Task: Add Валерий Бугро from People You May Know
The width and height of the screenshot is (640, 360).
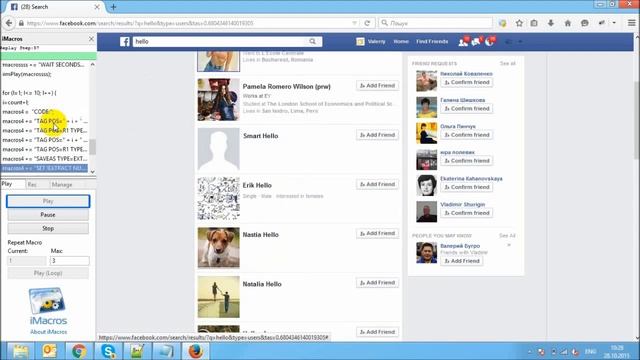Action: coord(462,261)
